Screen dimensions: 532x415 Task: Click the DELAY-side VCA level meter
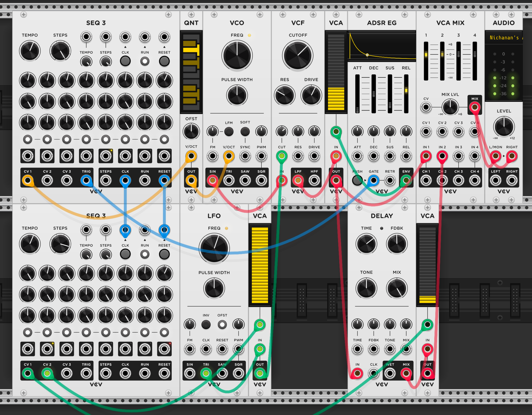(427, 265)
